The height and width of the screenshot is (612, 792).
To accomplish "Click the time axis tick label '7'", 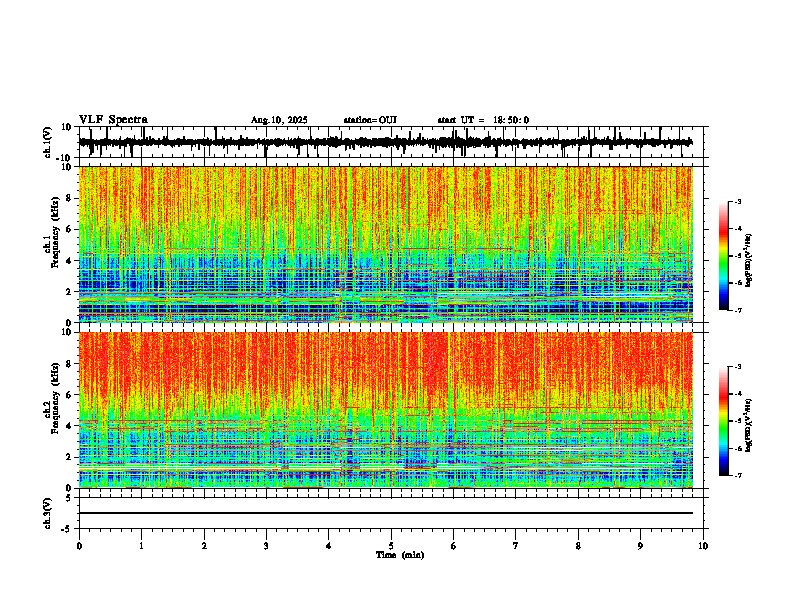I will (x=516, y=546).
